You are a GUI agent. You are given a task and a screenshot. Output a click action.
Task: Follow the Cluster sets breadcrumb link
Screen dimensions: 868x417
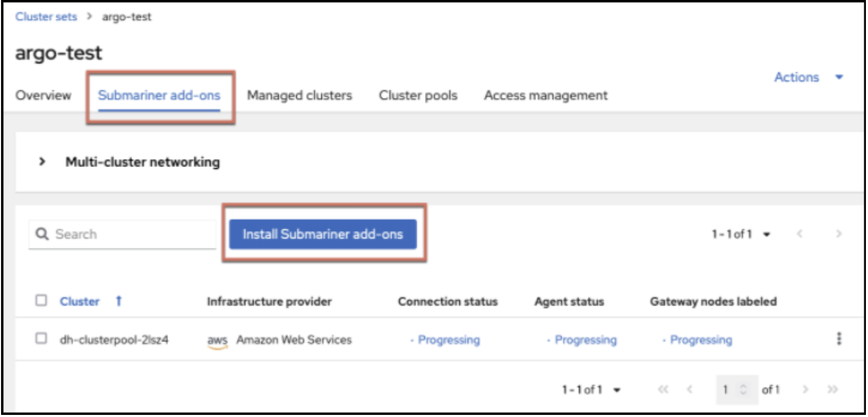[46, 17]
